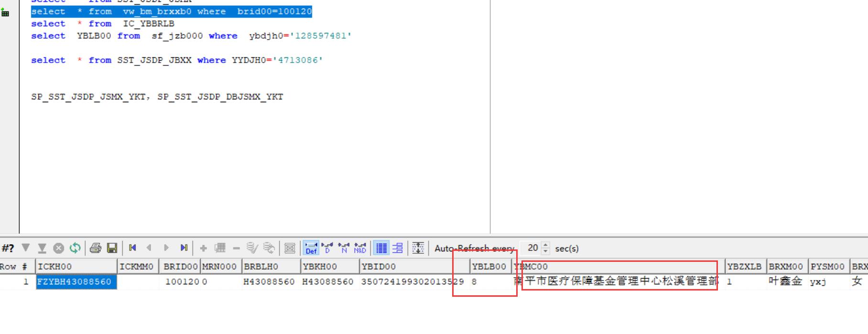Click the highlighted vw_bm_brxxb0 select statement

click(x=172, y=11)
